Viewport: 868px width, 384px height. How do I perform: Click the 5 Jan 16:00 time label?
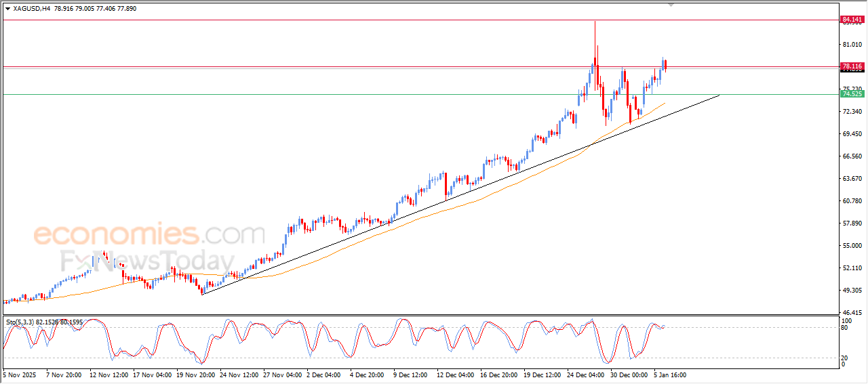[x=671, y=374]
